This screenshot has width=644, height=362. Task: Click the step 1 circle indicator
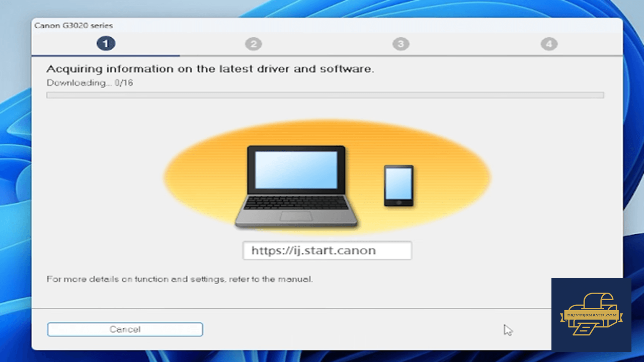[106, 44]
